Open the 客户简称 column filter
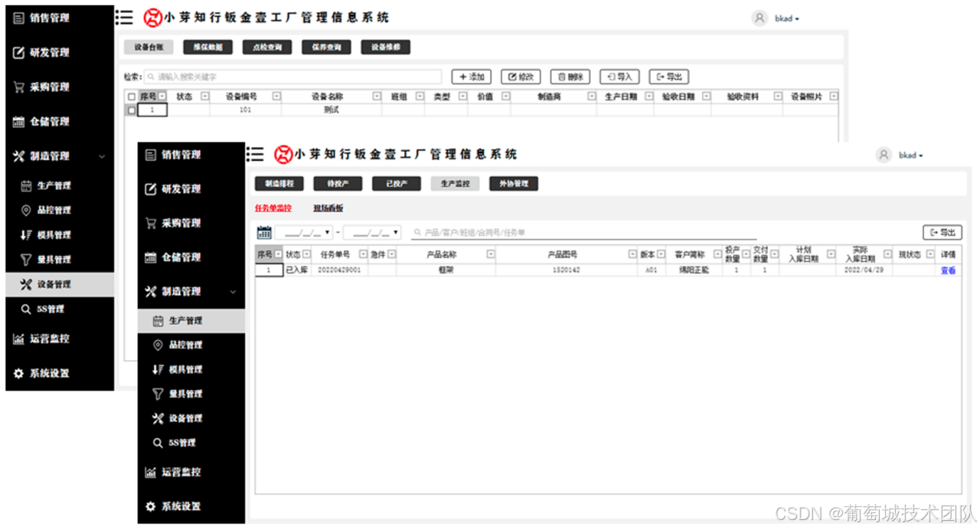The width and height of the screenshot is (980, 530). [717, 254]
